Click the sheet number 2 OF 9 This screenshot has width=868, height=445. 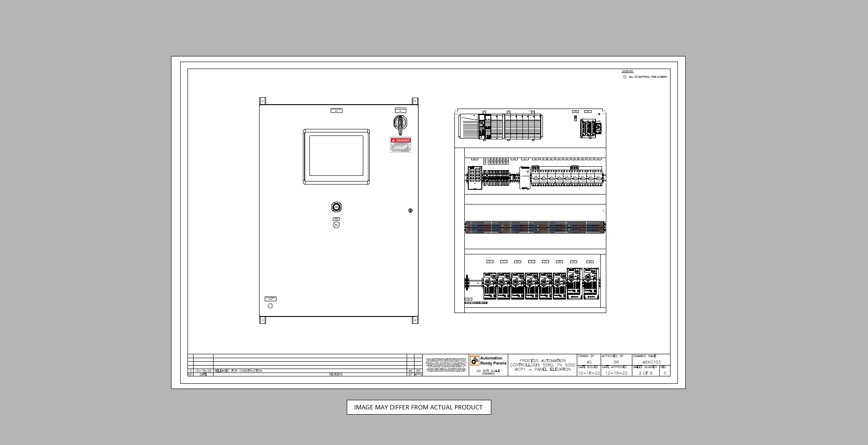[645, 373]
